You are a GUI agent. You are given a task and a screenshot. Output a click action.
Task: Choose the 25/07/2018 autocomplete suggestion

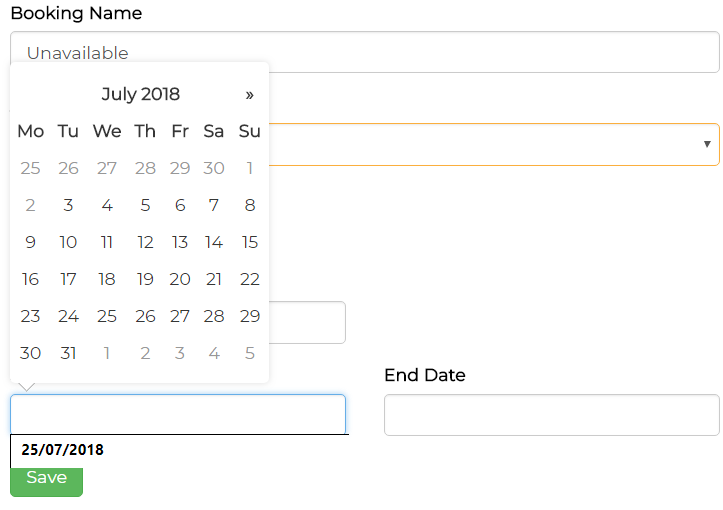click(63, 450)
